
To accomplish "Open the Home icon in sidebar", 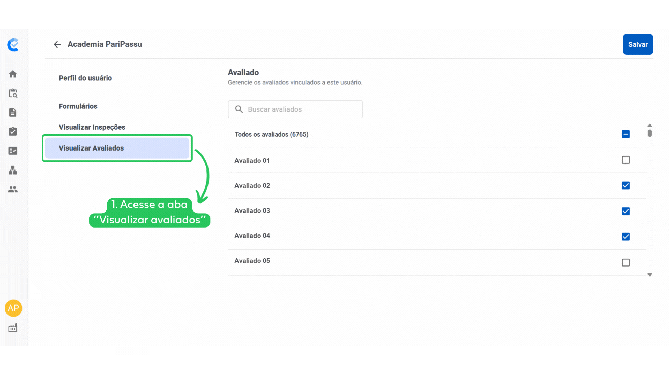I will coord(13,74).
